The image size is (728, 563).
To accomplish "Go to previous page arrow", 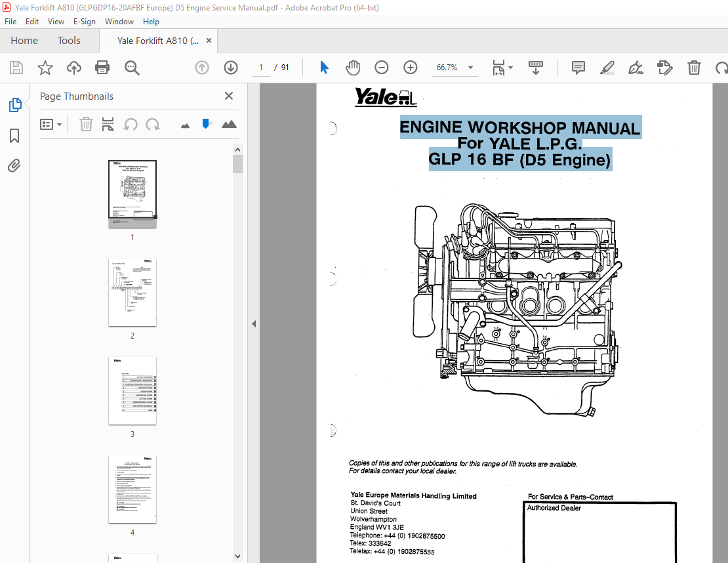I will (x=202, y=68).
